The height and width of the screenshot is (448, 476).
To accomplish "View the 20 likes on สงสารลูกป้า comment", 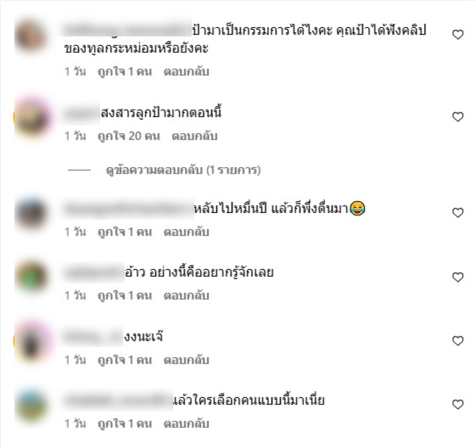I will (x=129, y=136).
